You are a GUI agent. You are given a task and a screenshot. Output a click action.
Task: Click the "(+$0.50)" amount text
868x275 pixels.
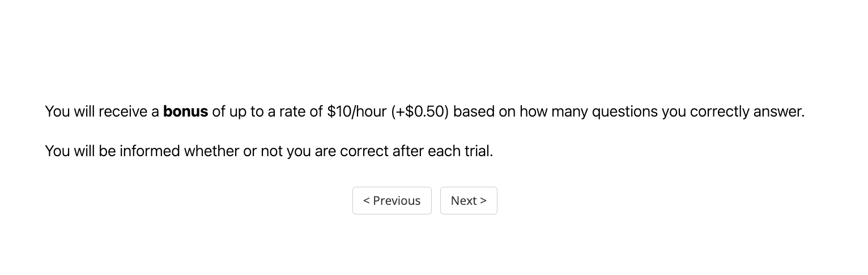pos(420,111)
